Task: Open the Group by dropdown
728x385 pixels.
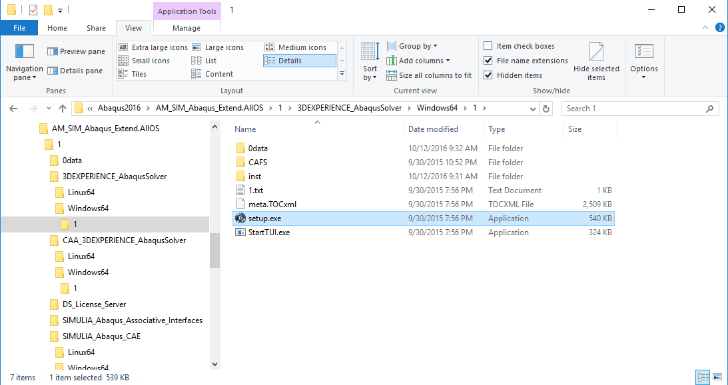Action: [412, 46]
